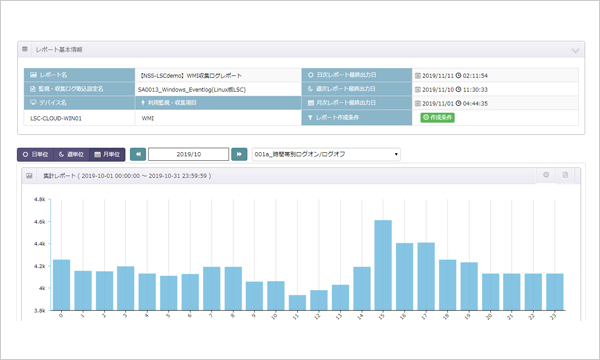The image size is (600, 360).
Task: Click the 2019/10 date field
Action: 189,154
